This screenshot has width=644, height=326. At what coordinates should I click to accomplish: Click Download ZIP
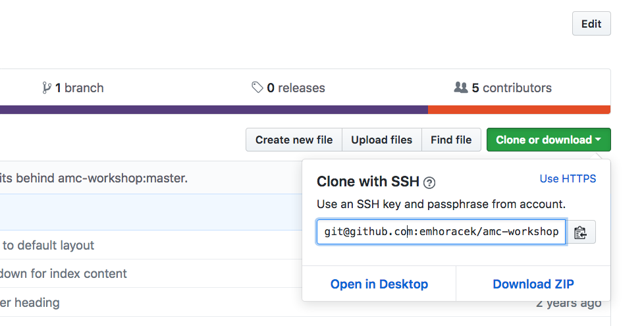coord(533,284)
